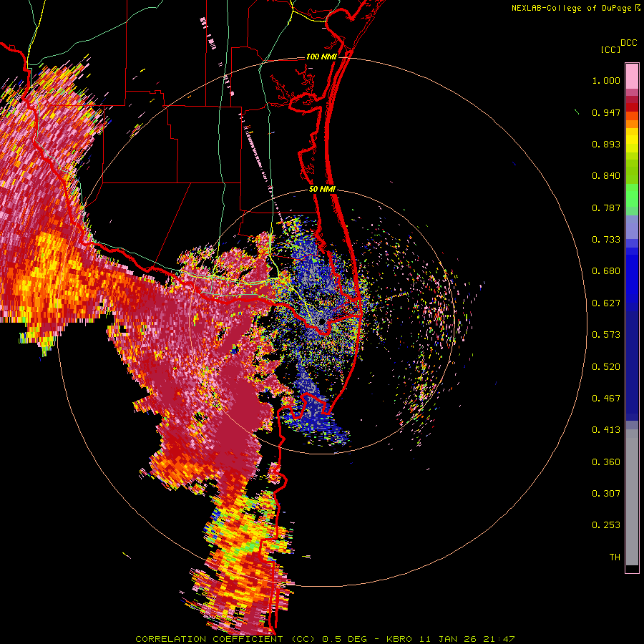This screenshot has width=644, height=644.
Task: Click the 1.000 color scale value
Action: [x=606, y=80]
